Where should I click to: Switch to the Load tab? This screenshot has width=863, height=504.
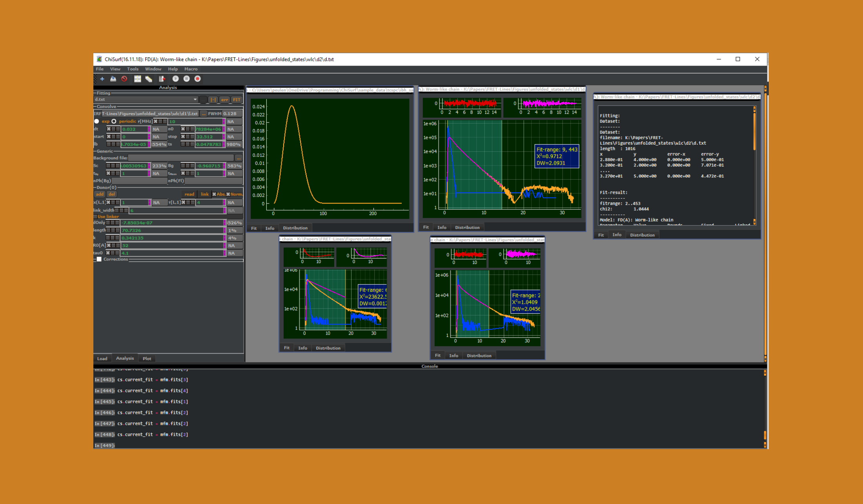[x=102, y=358]
